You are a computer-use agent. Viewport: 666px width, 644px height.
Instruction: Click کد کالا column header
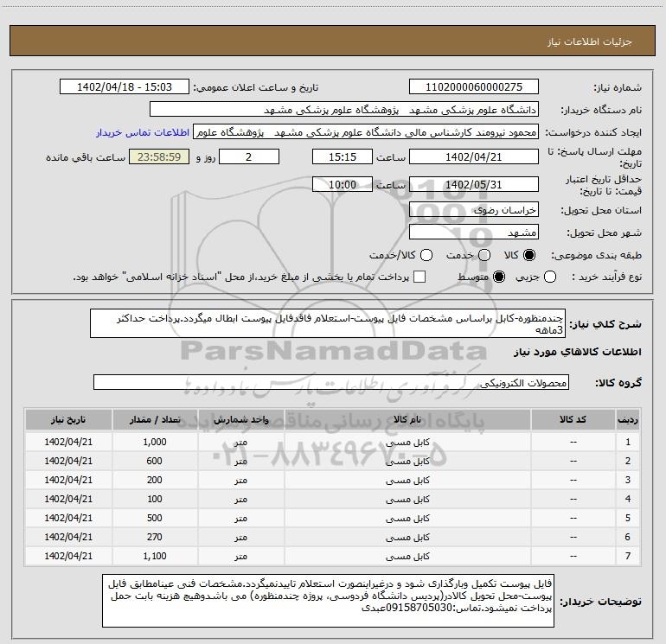pyautogui.click(x=573, y=419)
